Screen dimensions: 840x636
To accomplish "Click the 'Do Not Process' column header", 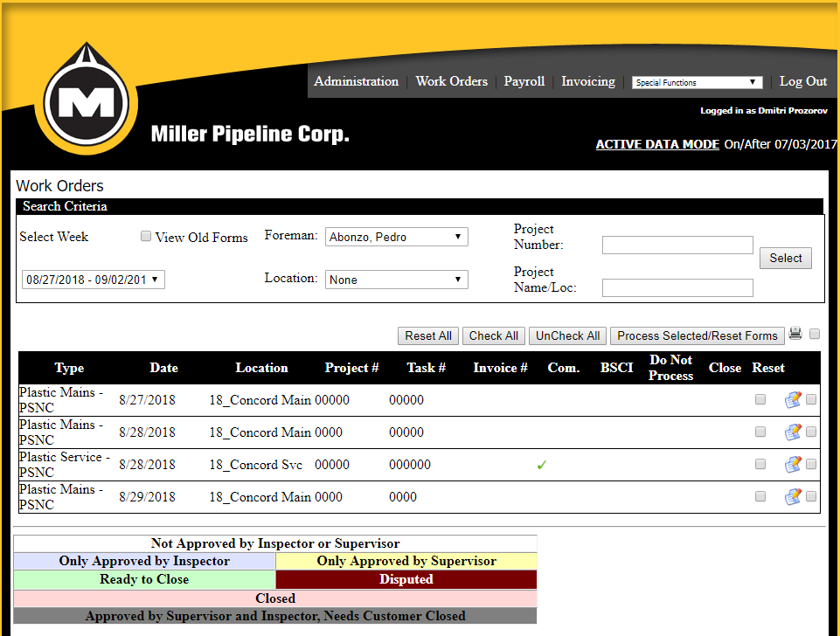I will (x=670, y=368).
